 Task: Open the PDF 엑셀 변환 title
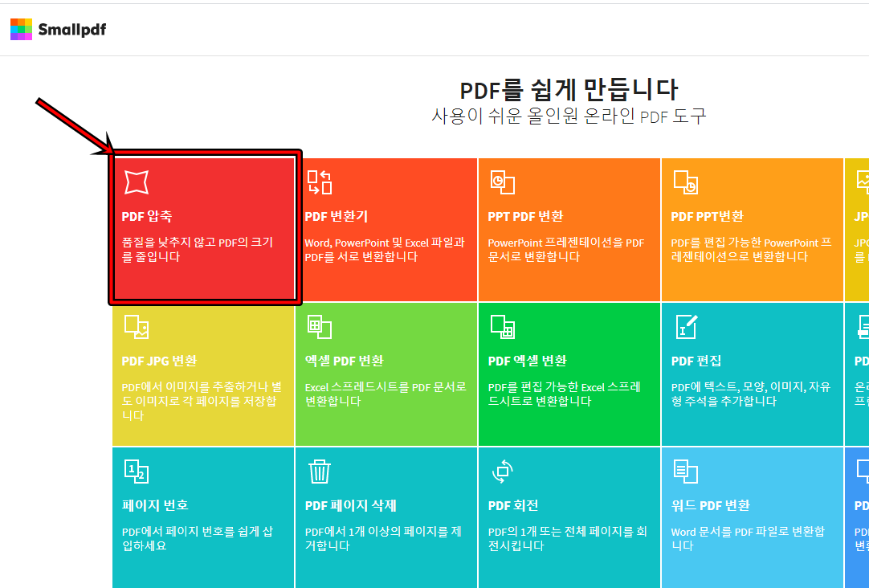tap(527, 361)
